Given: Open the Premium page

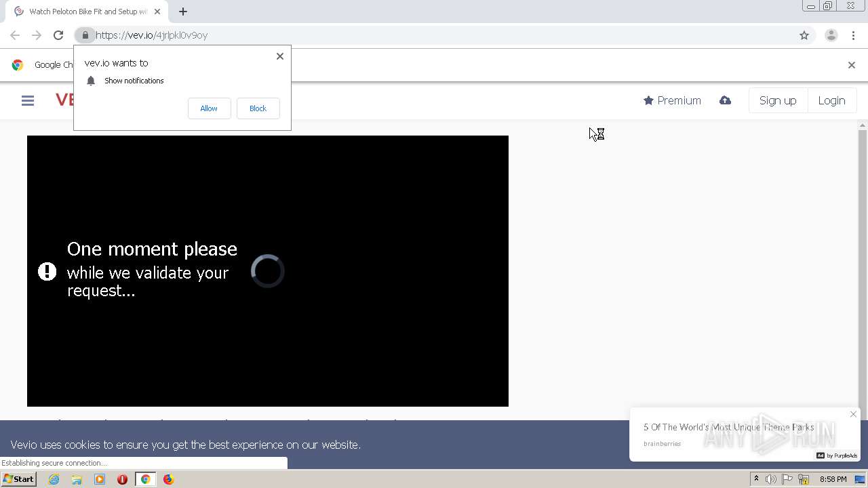Looking at the screenshot, I should click(672, 100).
